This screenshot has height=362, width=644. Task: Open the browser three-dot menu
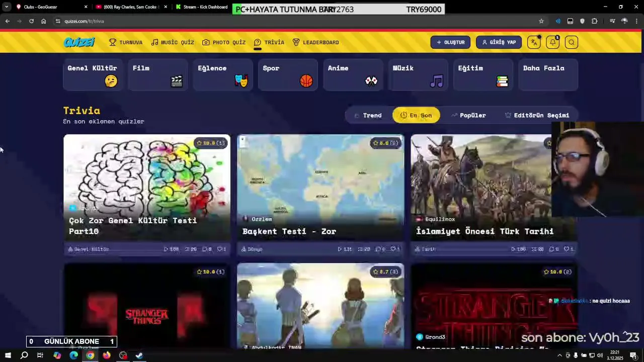click(637, 21)
